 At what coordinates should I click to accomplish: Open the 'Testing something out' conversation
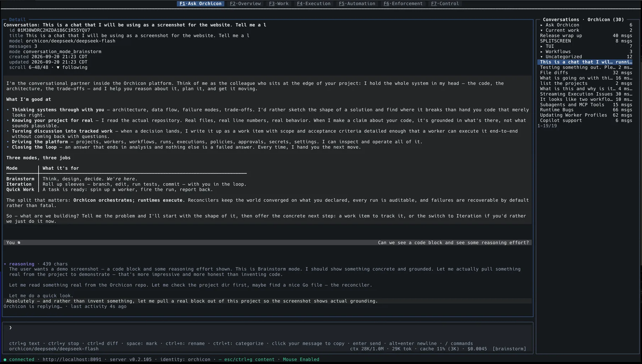click(x=586, y=67)
